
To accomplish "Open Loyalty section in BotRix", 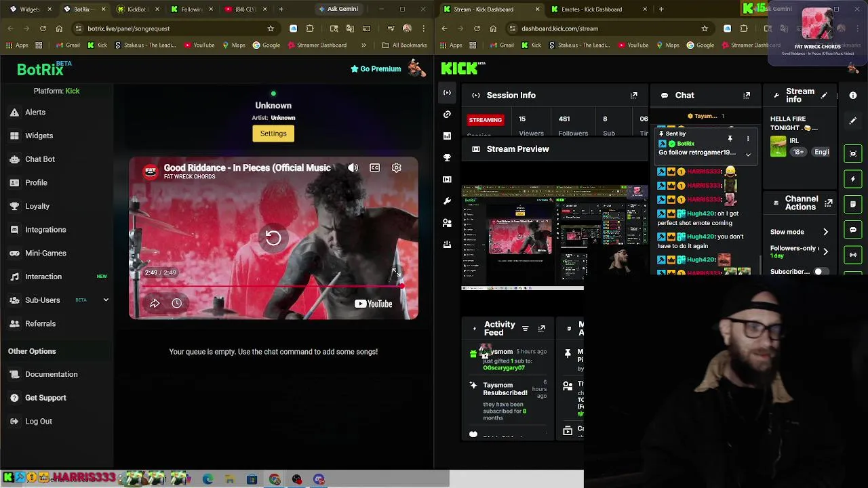I will [37, 206].
